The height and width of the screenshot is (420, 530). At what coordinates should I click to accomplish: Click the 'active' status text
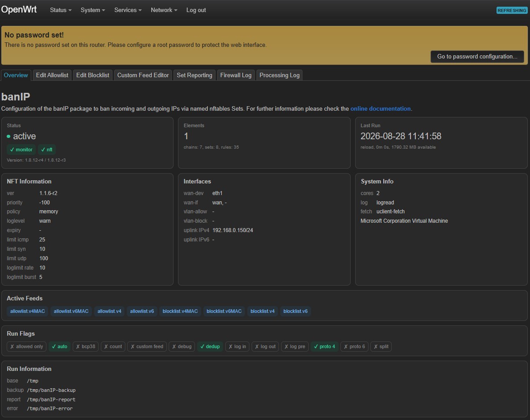(25, 136)
